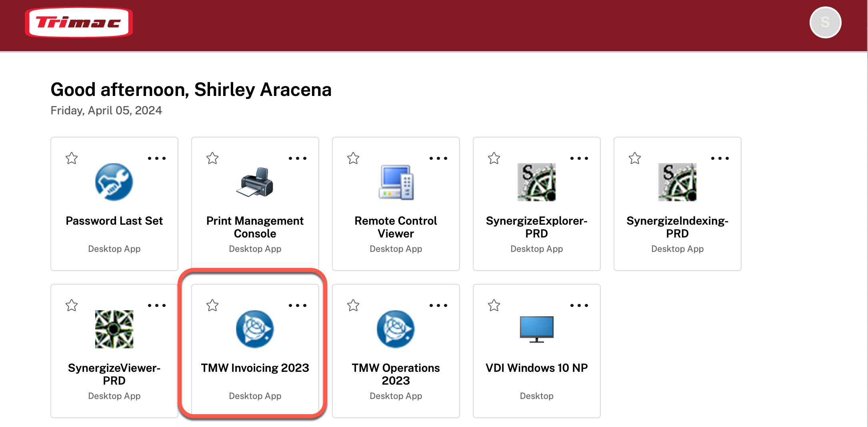Image resolution: width=868 pixels, height=427 pixels.
Task: Launch TMW Operations 2023 globe icon
Action: pyautogui.click(x=396, y=329)
